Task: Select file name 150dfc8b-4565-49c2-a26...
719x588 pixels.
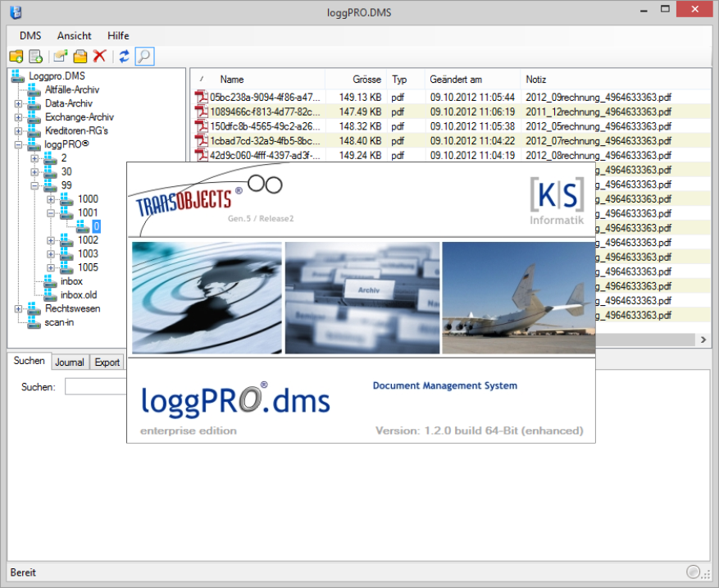Action: click(265, 126)
